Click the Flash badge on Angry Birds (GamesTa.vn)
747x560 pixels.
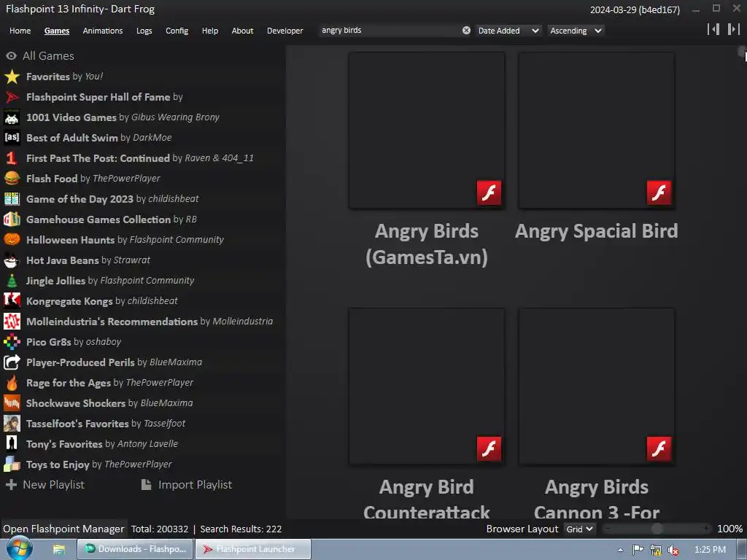coord(489,192)
